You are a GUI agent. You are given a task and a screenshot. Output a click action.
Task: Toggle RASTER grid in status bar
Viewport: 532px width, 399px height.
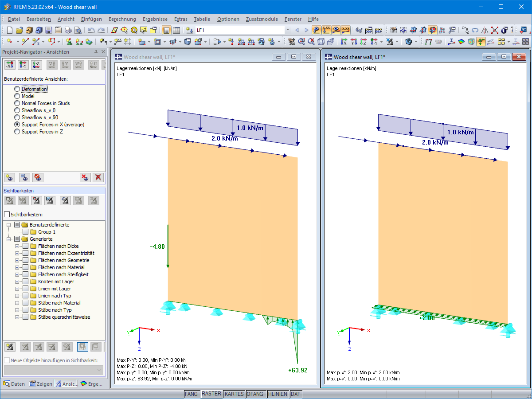pyautogui.click(x=211, y=394)
